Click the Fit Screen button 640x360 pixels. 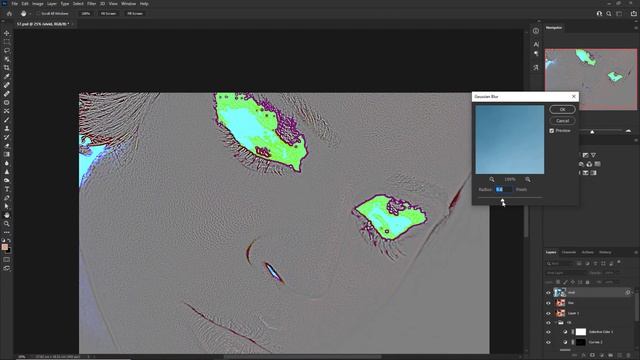point(108,13)
